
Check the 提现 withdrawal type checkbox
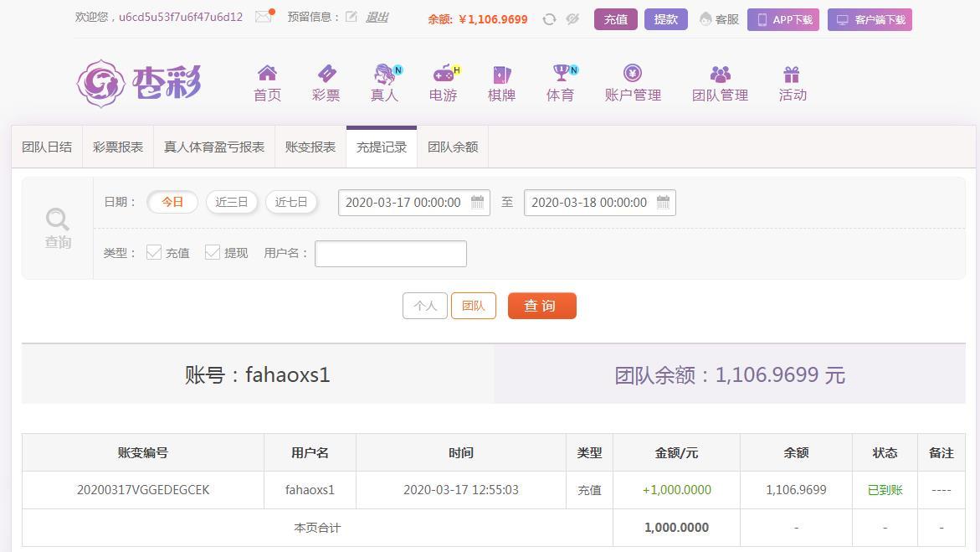pos(212,252)
